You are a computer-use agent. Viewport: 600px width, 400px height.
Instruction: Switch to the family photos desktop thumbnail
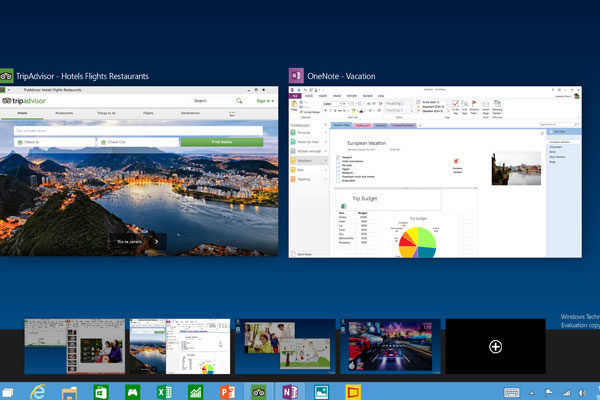tap(285, 346)
